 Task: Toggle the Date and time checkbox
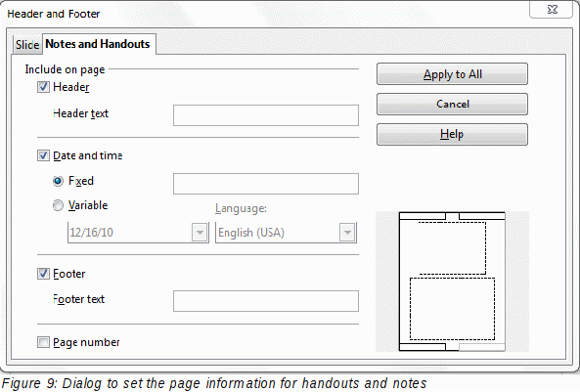tap(43, 155)
